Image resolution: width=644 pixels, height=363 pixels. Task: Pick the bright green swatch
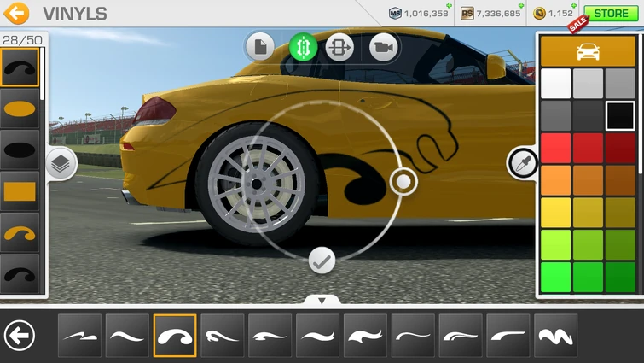[x=556, y=278]
